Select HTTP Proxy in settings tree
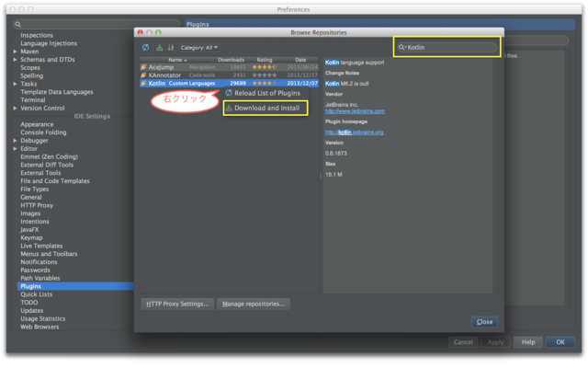 pos(37,205)
